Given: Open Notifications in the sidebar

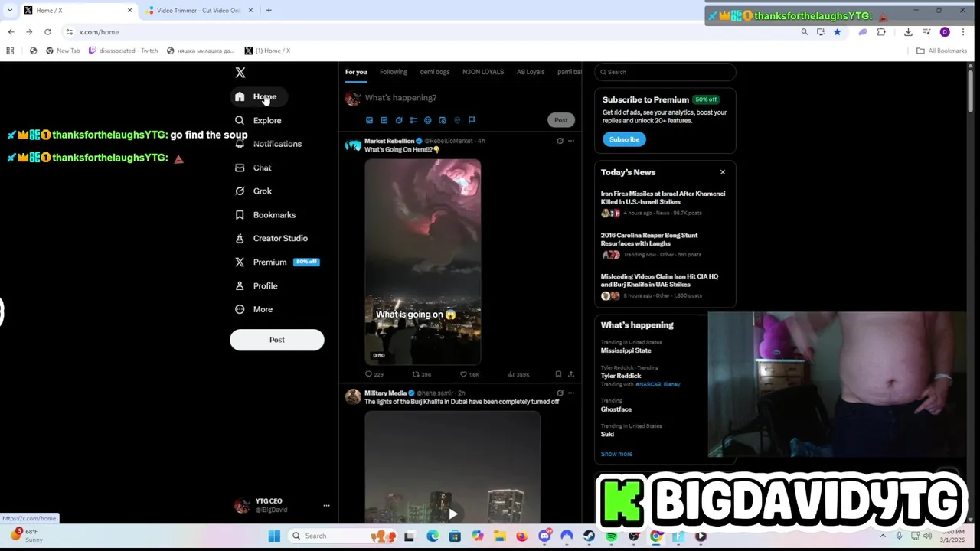Looking at the screenshot, I should (268, 144).
